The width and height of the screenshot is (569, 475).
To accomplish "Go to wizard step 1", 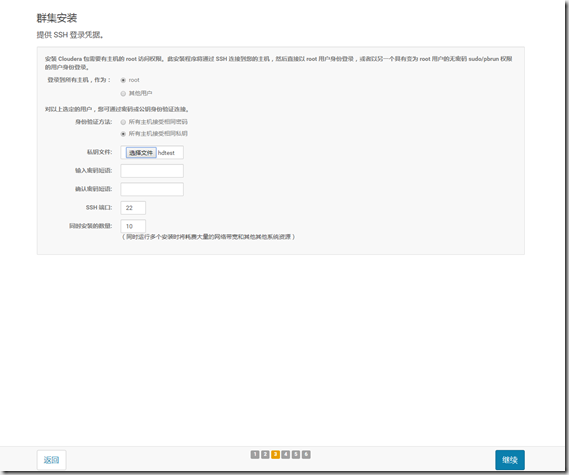I will pos(255,454).
